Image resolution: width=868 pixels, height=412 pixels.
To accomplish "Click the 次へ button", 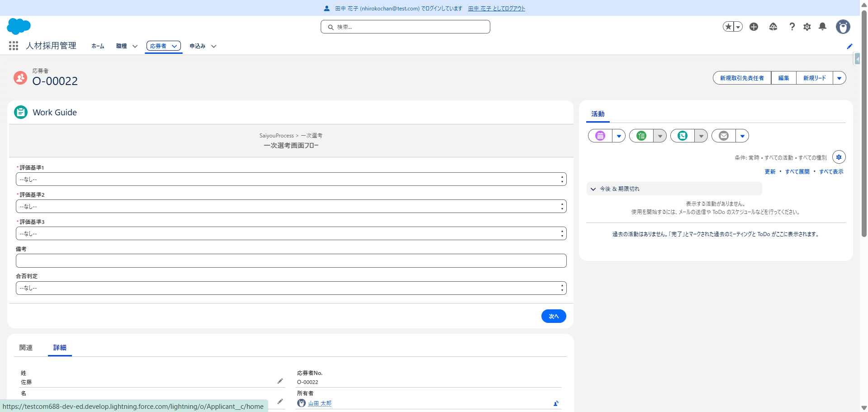I will point(553,316).
